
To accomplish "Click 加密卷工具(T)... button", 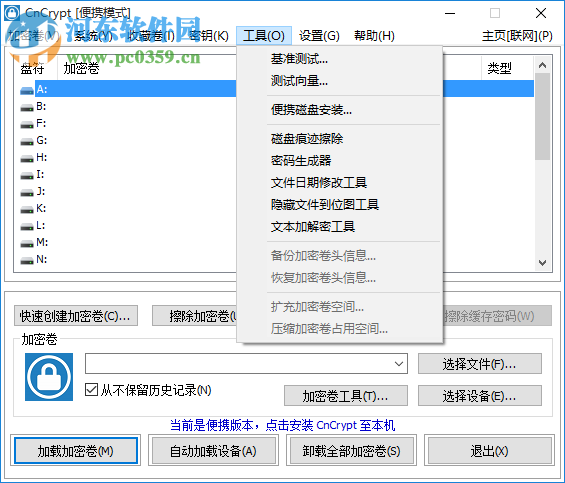I will pyautogui.click(x=346, y=396).
